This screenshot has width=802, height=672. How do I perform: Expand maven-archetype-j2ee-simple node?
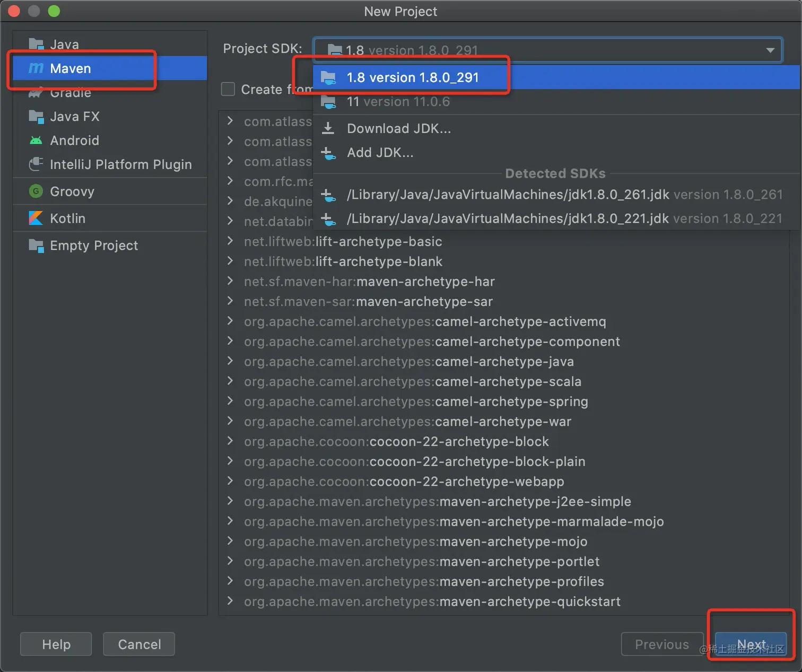coord(230,501)
